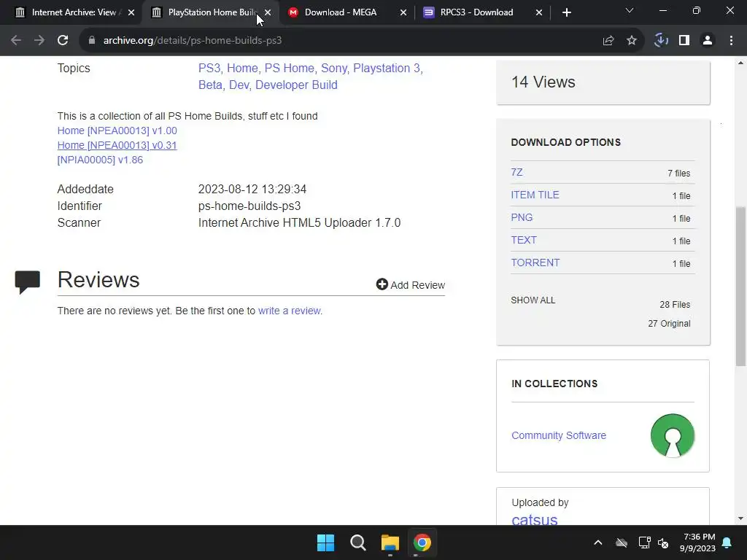This screenshot has height=560, width=747.
Task: Click the page vertical scrollbar thumb
Action: coord(741,286)
